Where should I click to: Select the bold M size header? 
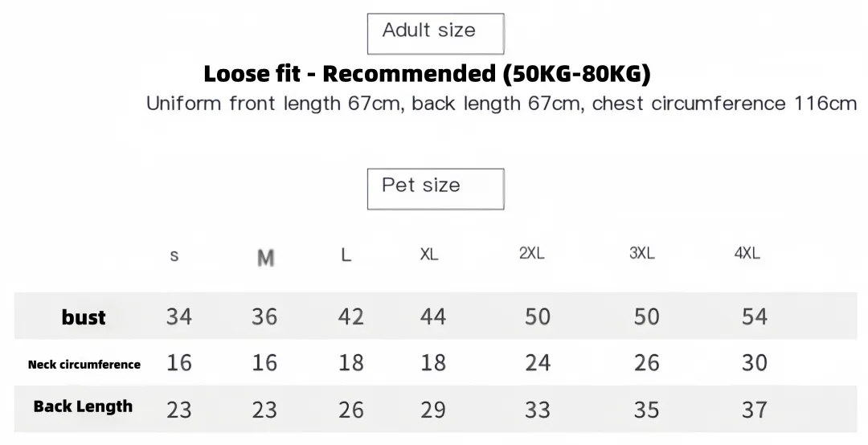[266, 257]
